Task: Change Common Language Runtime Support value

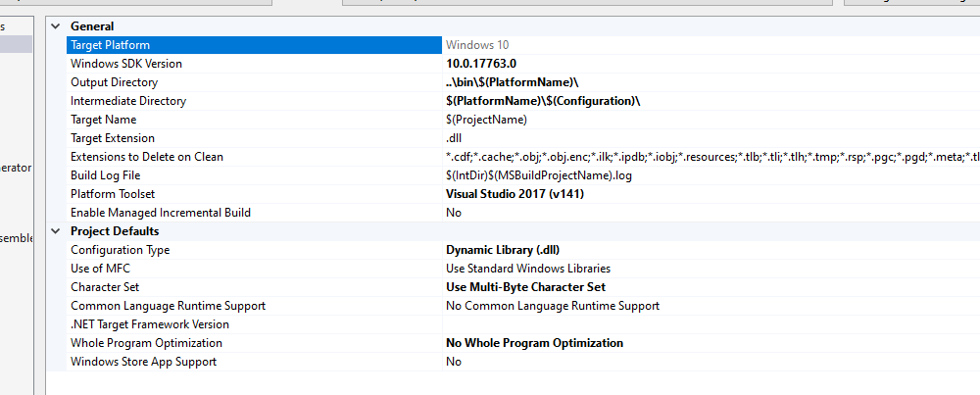Action: (x=553, y=306)
